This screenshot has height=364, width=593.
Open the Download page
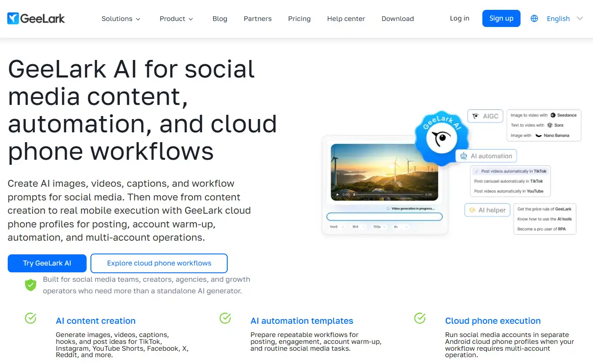click(x=398, y=19)
